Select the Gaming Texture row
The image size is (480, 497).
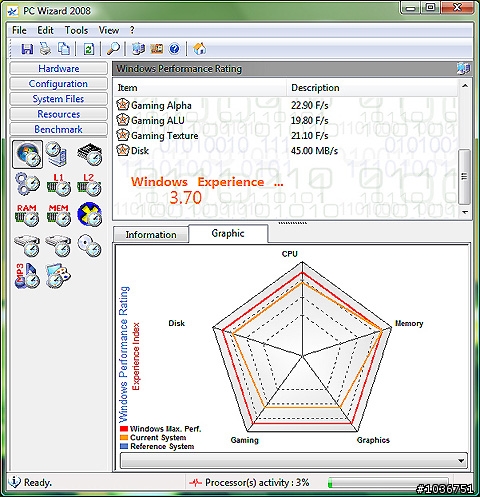coord(287,136)
